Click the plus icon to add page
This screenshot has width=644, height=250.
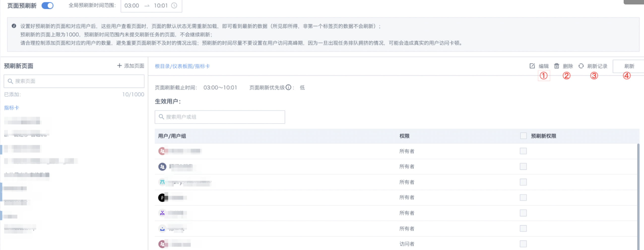click(119, 66)
